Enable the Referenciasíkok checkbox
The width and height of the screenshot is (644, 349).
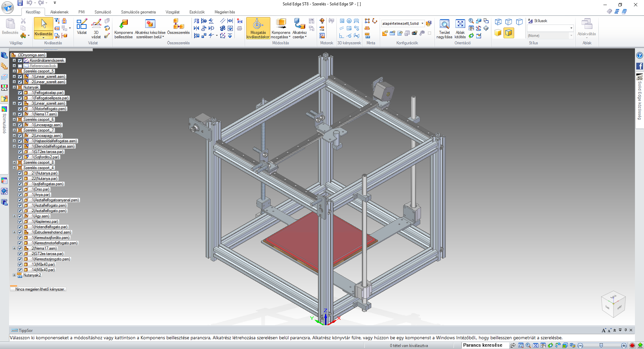[x=20, y=66]
